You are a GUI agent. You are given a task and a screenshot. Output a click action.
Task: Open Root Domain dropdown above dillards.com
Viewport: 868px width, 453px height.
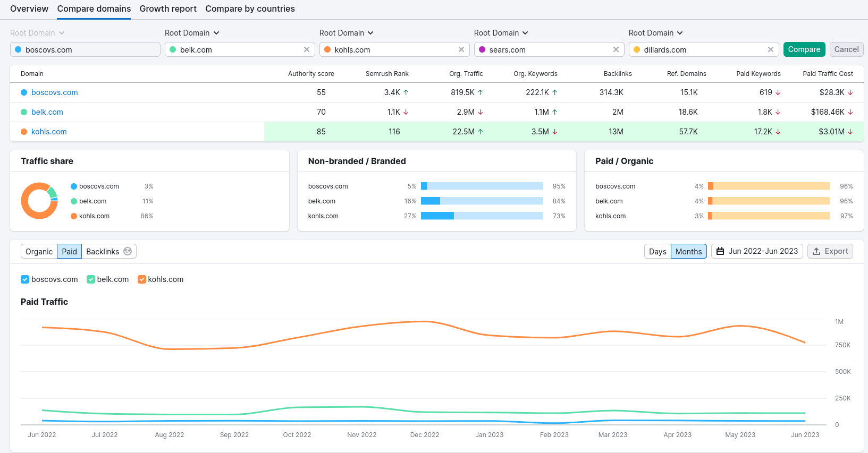point(656,33)
